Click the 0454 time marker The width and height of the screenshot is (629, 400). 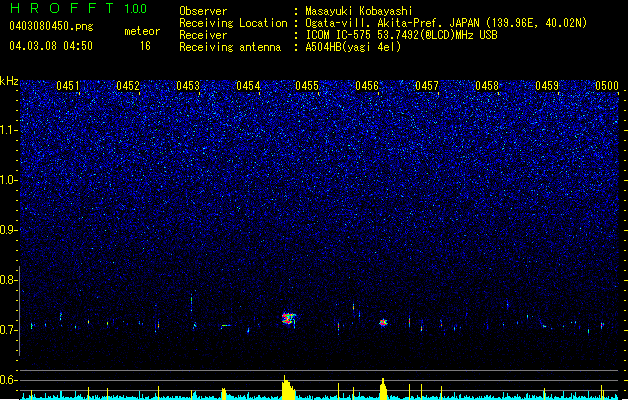pos(248,86)
